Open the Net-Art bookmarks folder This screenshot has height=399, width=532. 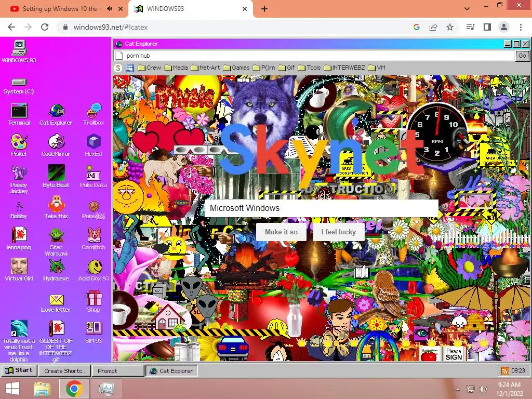point(205,68)
